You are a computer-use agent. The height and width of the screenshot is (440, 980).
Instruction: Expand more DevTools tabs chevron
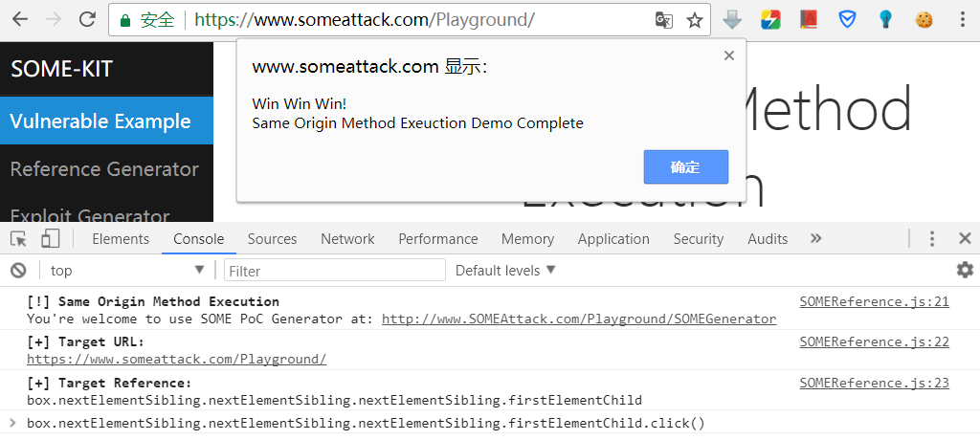(x=815, y=238)
